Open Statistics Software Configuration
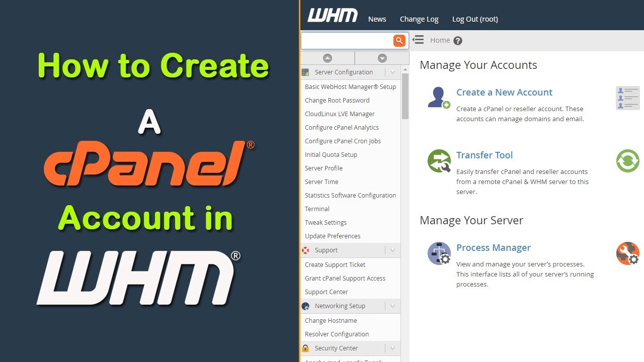The width and height of the screenshot is (644, 362). point(350,196)
